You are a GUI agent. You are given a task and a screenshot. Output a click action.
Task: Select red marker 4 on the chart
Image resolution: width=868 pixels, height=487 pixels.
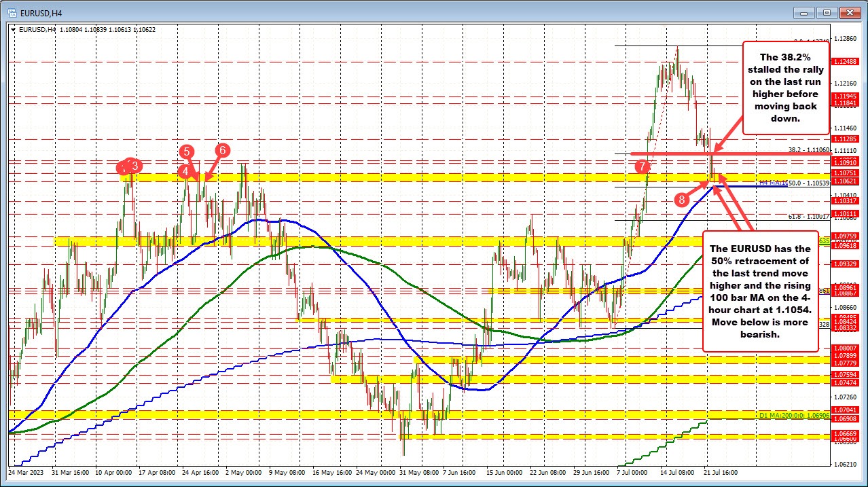click(x=185, y=171)
